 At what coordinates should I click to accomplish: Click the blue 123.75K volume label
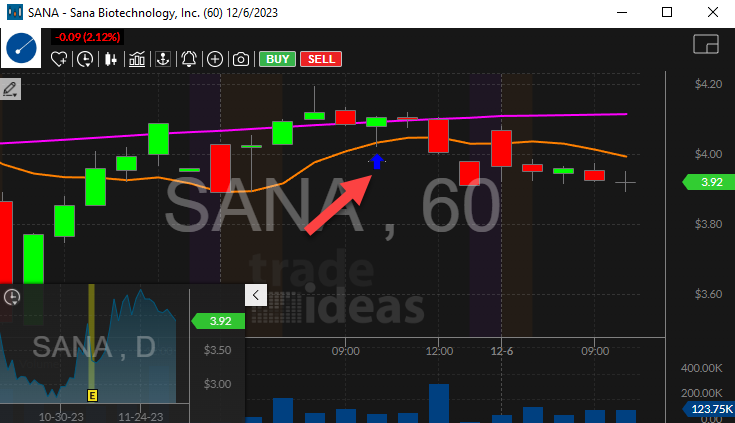coord(709,409)
